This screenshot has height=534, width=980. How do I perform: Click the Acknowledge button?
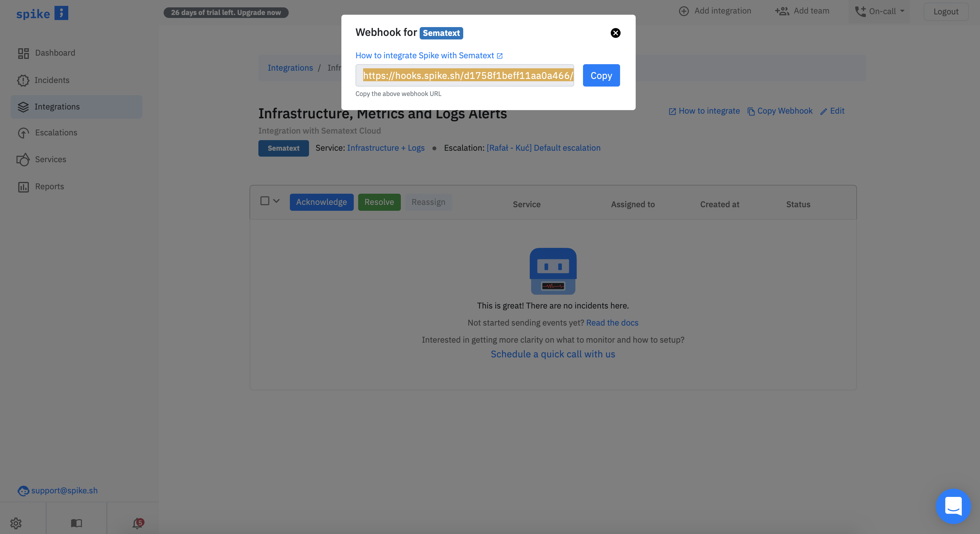[x=321, y=202]
